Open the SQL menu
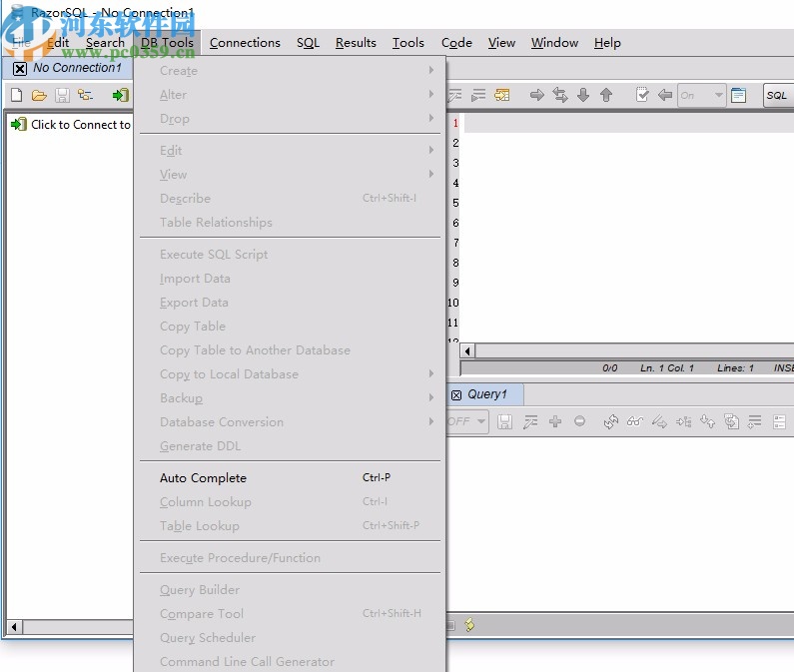 point(308,43)
